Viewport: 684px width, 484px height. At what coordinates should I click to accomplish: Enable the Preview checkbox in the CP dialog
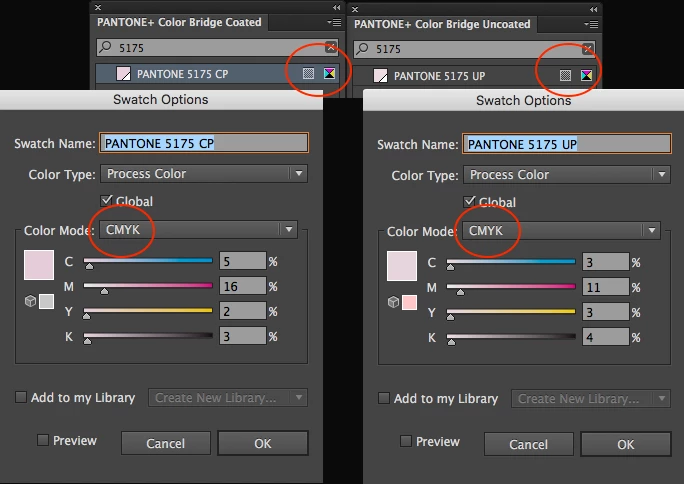(x=43, y=440)
